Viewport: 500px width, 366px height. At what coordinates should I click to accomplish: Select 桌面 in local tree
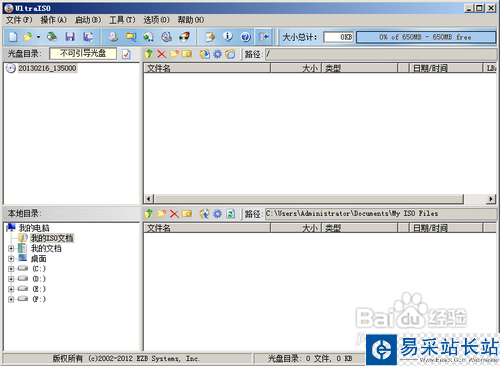39,259
